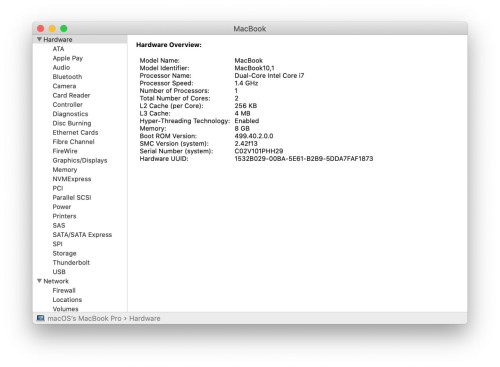This screenshot has width=500, height=367.
Task: Select Locations under Network
Action: pos(67,300)
